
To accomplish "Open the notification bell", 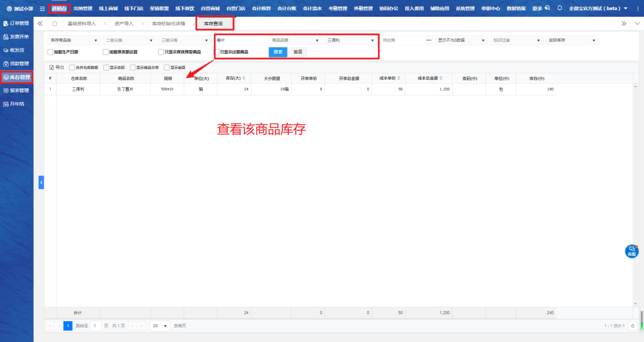I will click(559, 8).
